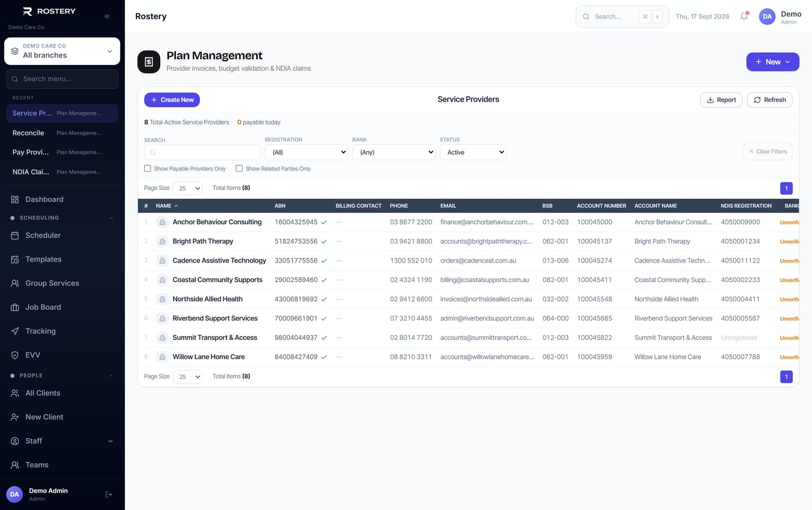The width and height of the screenshot is (812, 510).
Task: Open recent item NDIA Claims
Action: point(62,172)
